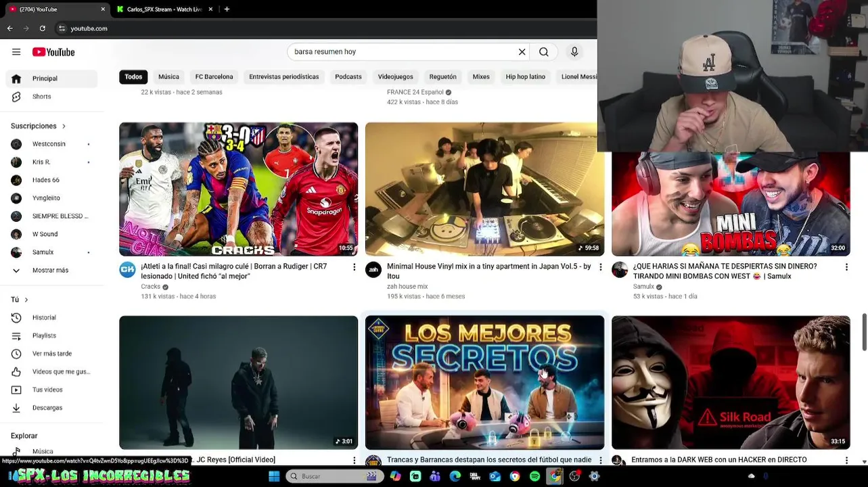This screenshot has width=868, height=487.
Task: Open Yvngleiito subscription channel
Action: 51,198
